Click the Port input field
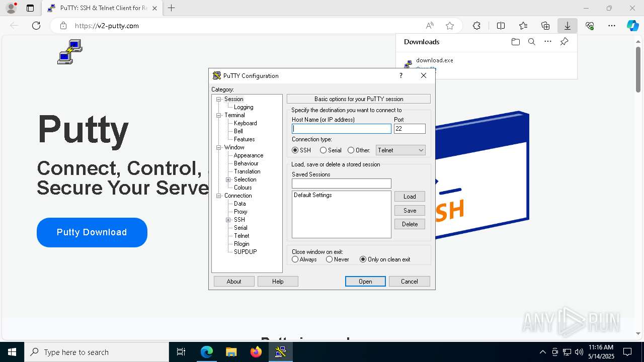Image resolution: width=644 pixels, height=362 pixels. click(410, 129)
